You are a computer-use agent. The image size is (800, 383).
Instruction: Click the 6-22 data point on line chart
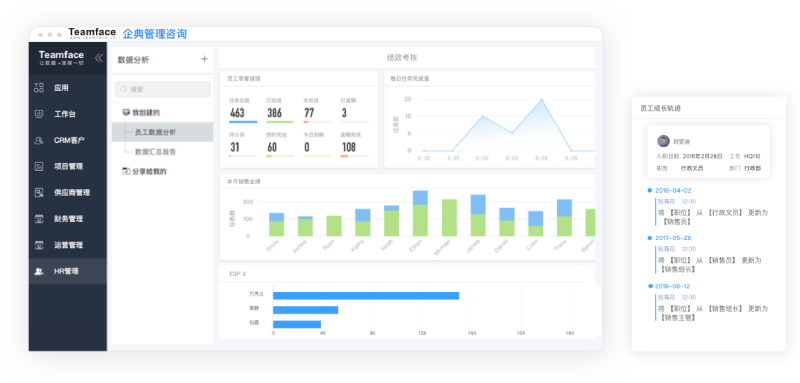pyautogui.click(x=482, y=116)
